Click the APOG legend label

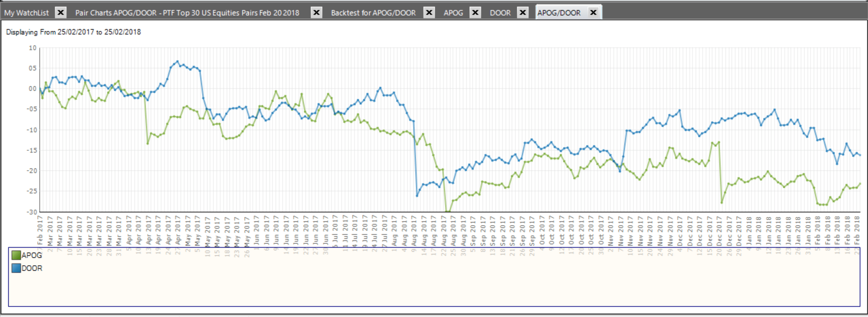pos(32,255)
